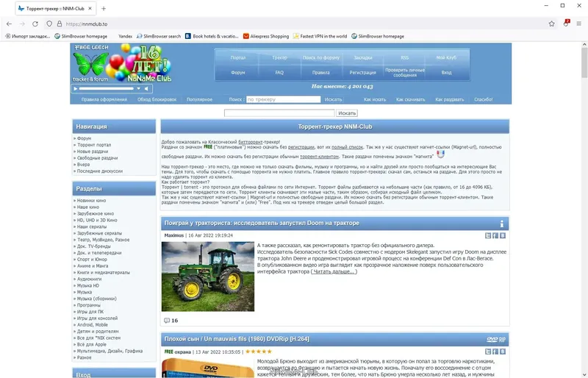Open tracking protection shield icon
588x378 pixels.
[x=49, y=24]
